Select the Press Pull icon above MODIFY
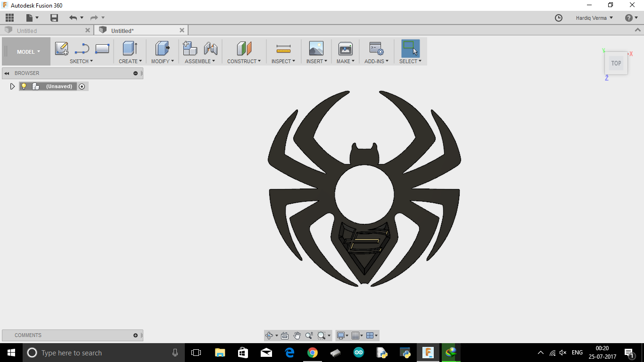The height and width of the screenshot is (362, 644). (x=163, y=48)
